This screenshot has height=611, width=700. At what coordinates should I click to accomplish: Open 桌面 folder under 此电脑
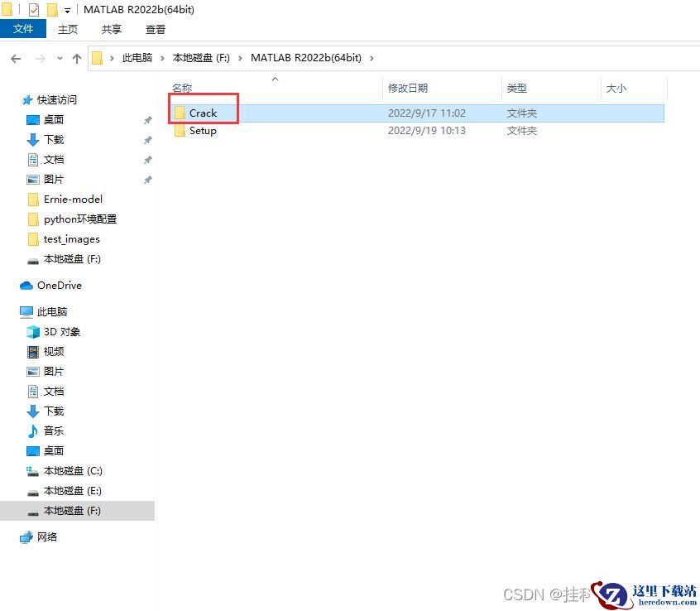[54, 450]
